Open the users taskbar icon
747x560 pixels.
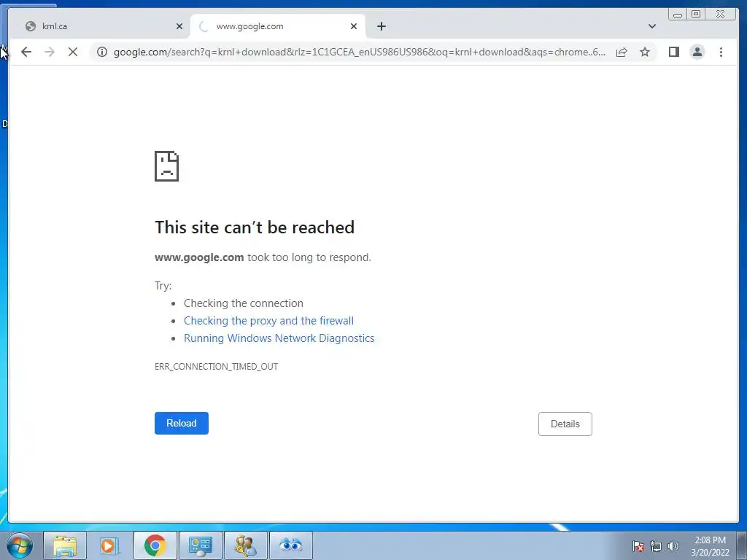246,545
